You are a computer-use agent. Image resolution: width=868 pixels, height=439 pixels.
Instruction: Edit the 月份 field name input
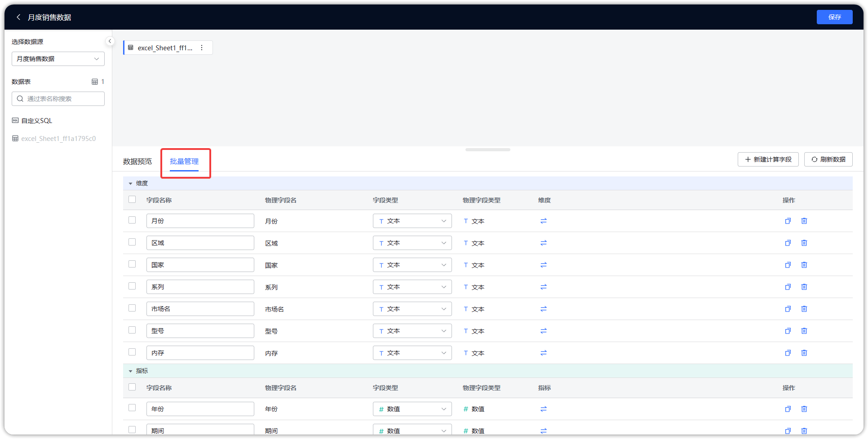click(200, 221)
